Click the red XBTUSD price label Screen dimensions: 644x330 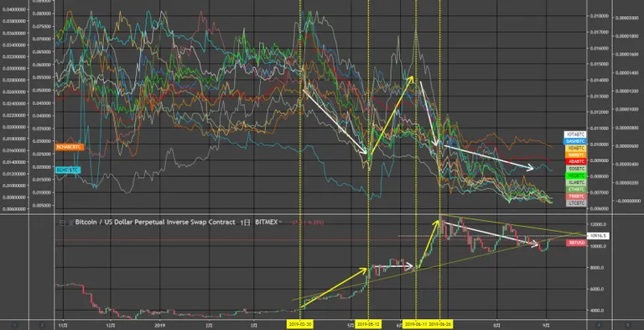tap(576, 244)
